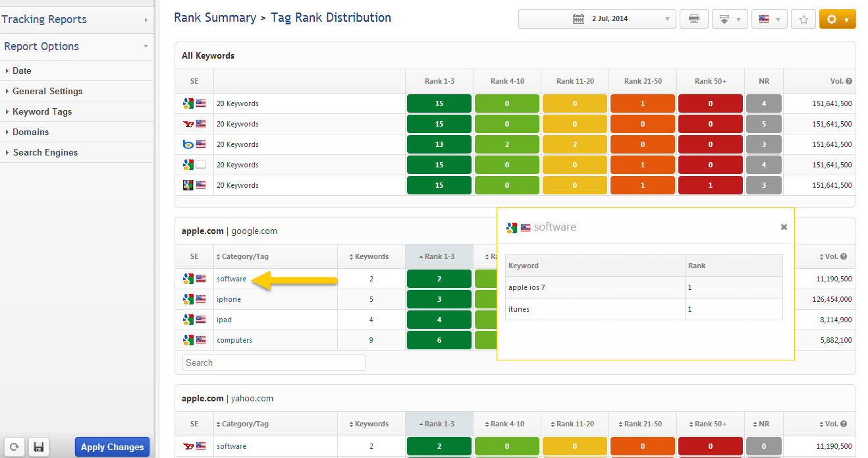Expand the Keyword Tags option
868x458 pixels.
coord(42,111)
